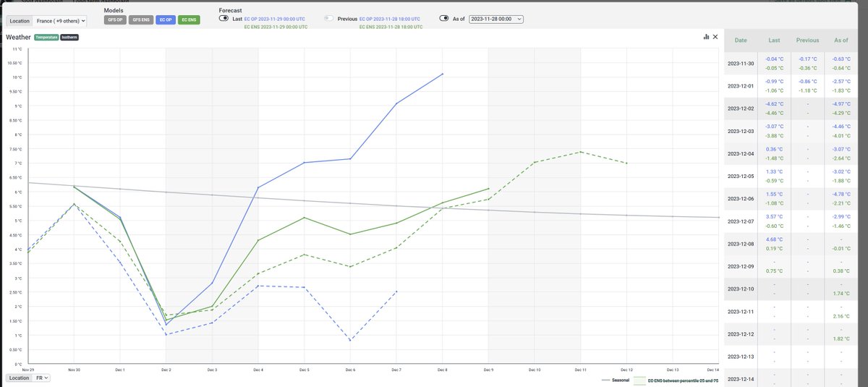The width and height of the screenshot is (868, 387).
Task: Toggle the Seasonal legend entry
Action: click(615, 380)
